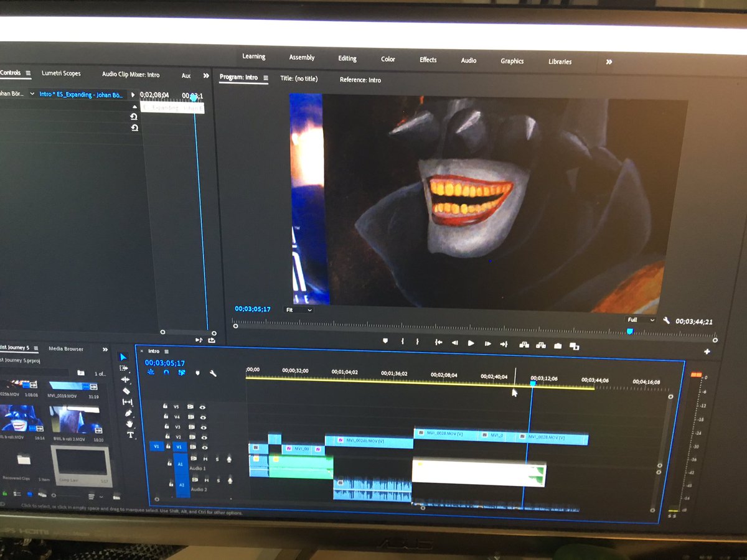Select the Ripple Edit tool
Image resolution: width=747 pixels, height=560 pixels.
coord(126,380)
